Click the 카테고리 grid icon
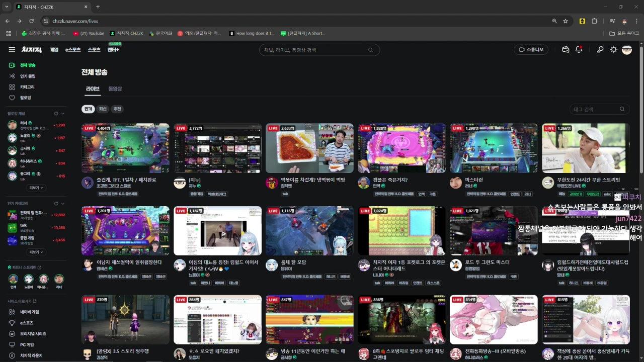Viewport: 644px width, 362px height. [12, 87]
